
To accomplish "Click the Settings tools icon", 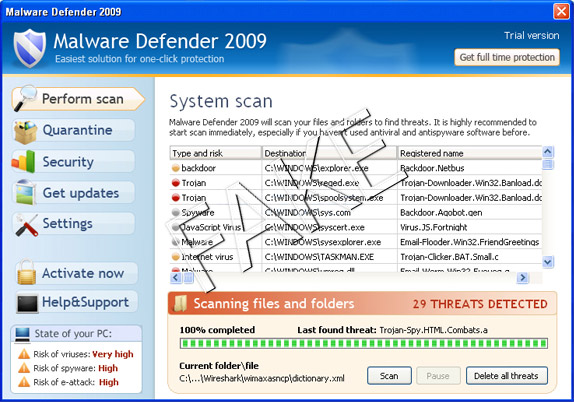I will point(26,224).
